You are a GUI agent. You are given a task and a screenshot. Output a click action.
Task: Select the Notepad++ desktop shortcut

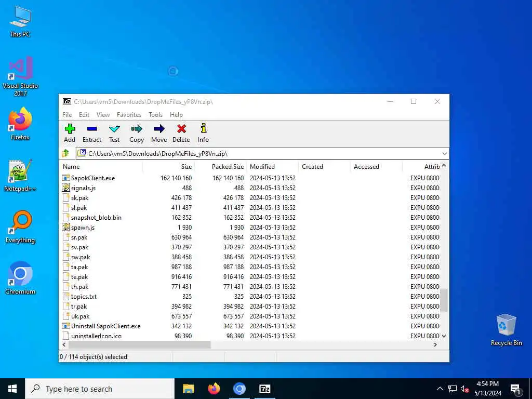[x=20, y=176]
